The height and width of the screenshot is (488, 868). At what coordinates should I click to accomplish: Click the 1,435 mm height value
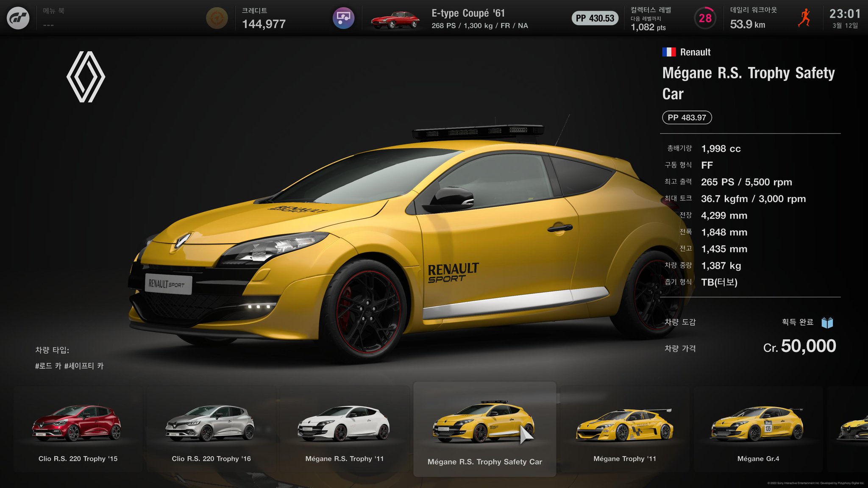(x=724, y=249)
